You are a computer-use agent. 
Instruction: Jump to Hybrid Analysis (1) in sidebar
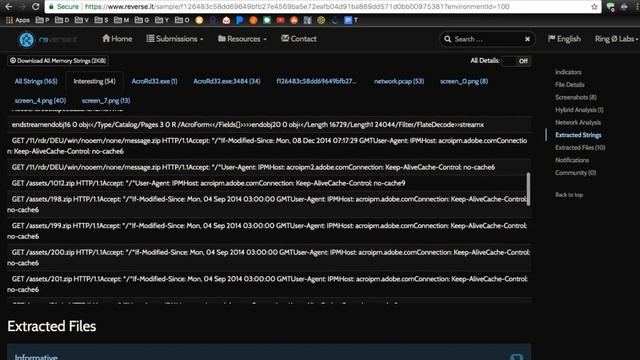pos(579,110)
